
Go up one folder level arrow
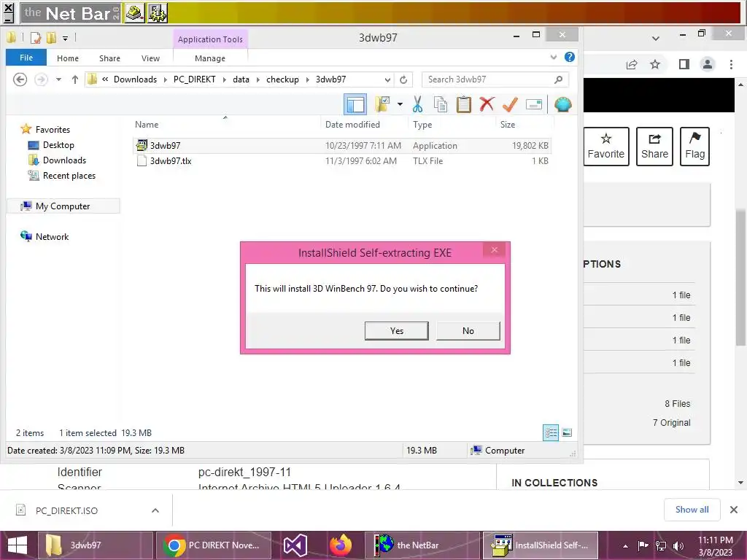click(x=75, y=79)
